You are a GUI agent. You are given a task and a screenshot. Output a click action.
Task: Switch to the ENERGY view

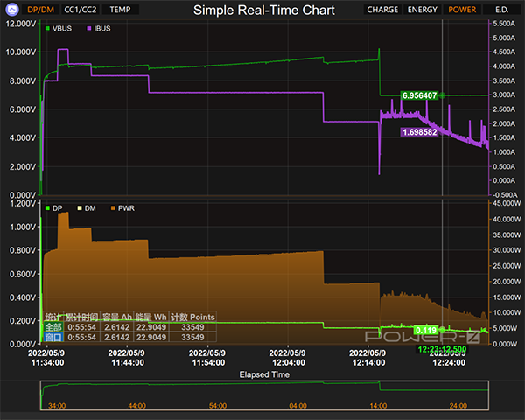422,10
